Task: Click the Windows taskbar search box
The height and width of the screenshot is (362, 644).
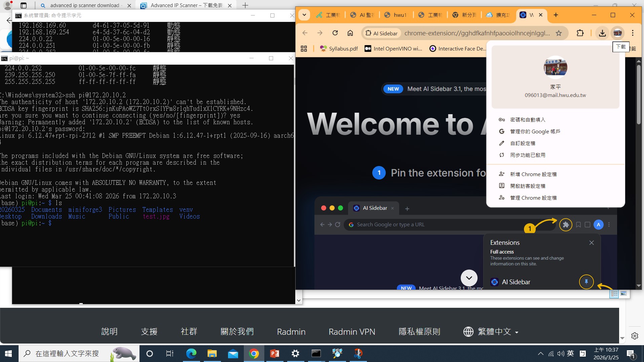Action: coord(67,354)
